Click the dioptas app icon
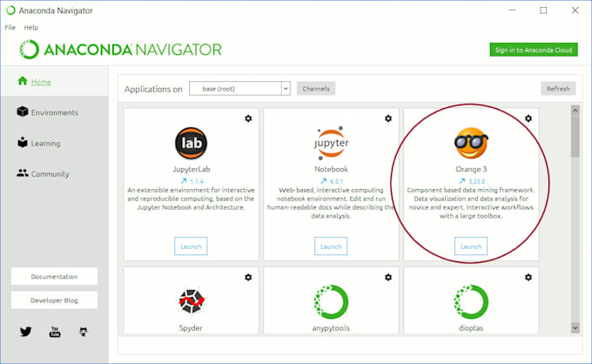 [x=471, y=301]
